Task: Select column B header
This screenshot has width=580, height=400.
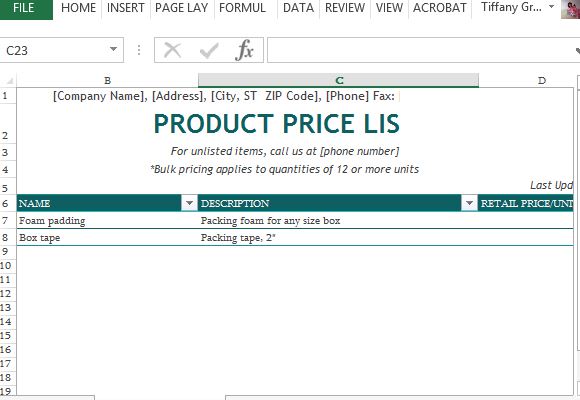Action: [x=107, y=80]
